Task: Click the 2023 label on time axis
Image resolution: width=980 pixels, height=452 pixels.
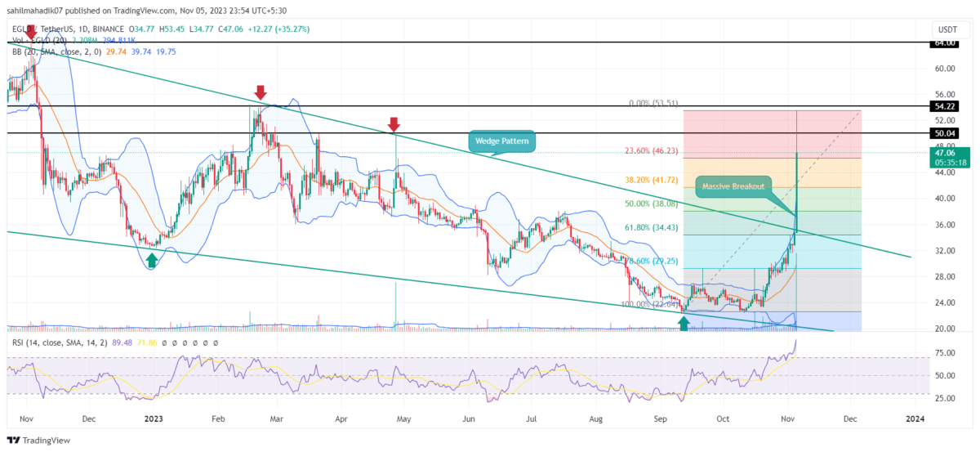Action: pos(154,418)
